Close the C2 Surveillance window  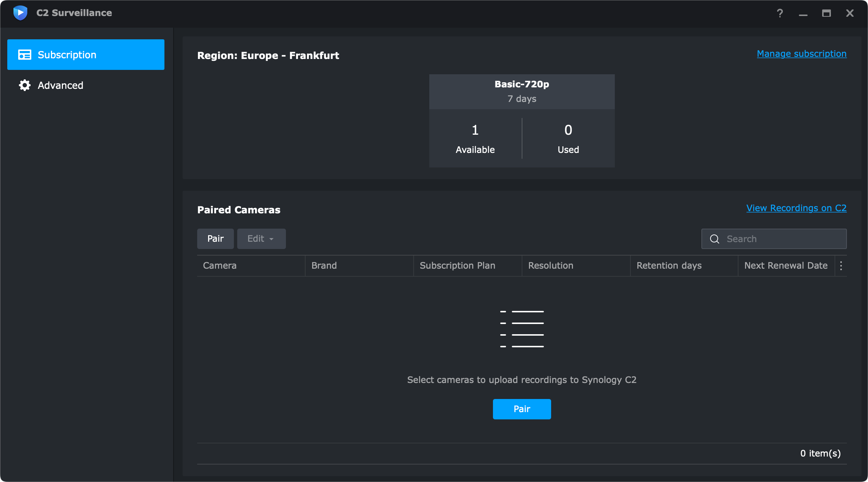(850, 13)
